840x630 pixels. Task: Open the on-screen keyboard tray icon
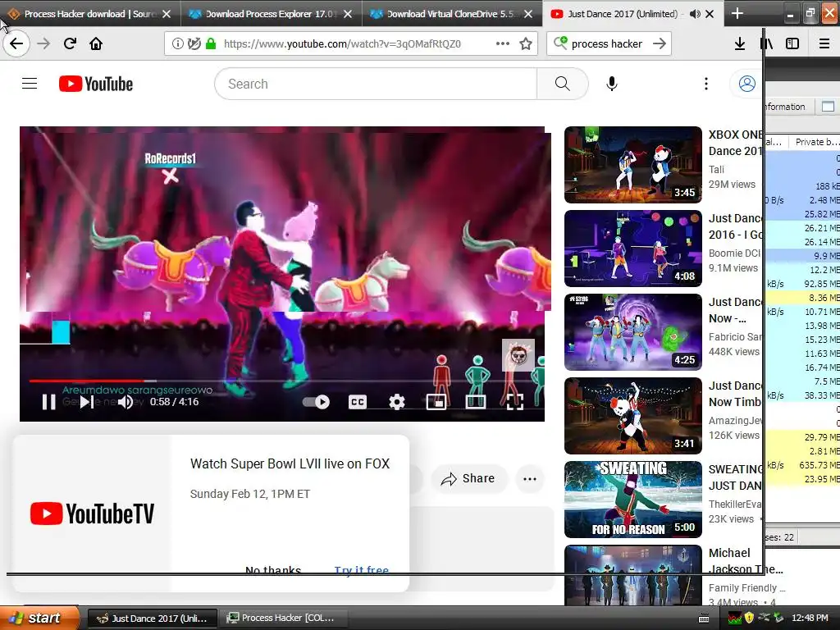pyautogui.click(x=704, y=619)
